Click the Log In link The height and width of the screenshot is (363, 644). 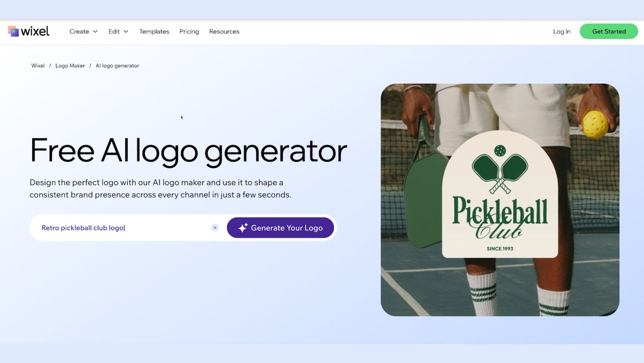coord(562,31)
